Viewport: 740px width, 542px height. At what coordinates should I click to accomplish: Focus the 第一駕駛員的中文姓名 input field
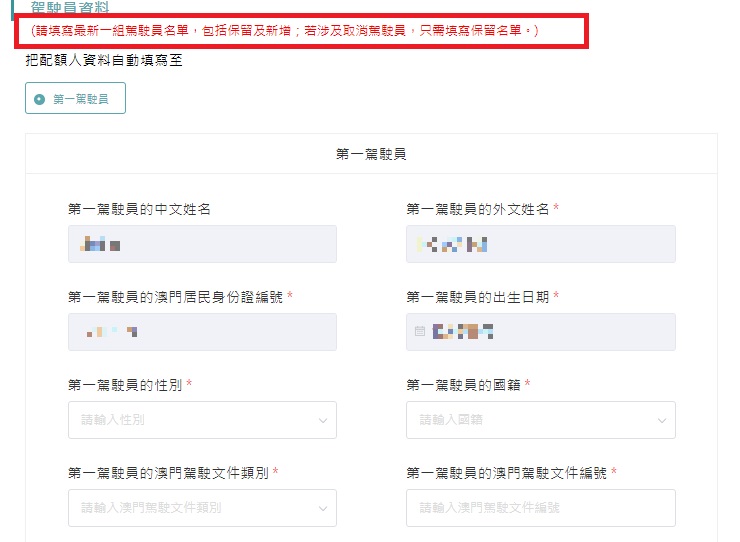tap(202, 244)
